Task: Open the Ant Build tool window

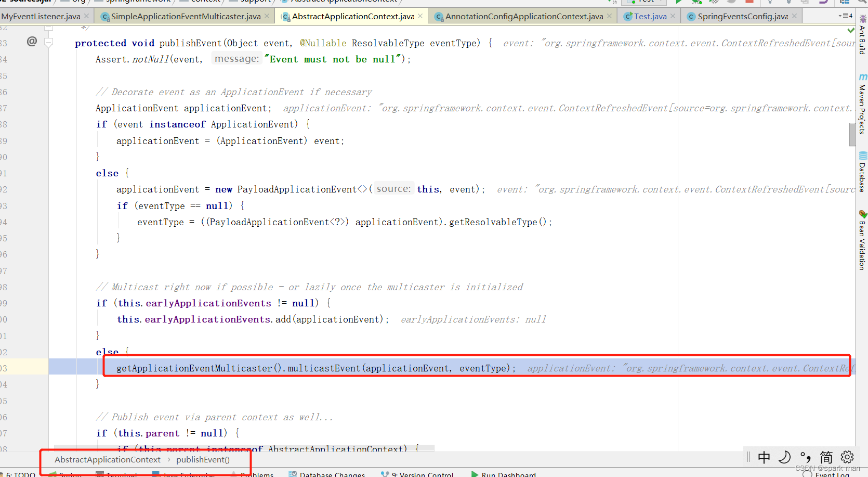Action: tap(862, 36)
